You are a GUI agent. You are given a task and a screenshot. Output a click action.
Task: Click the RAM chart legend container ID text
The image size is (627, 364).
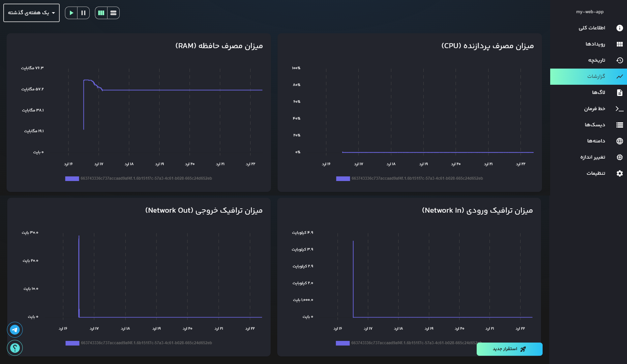click(146, 178)
